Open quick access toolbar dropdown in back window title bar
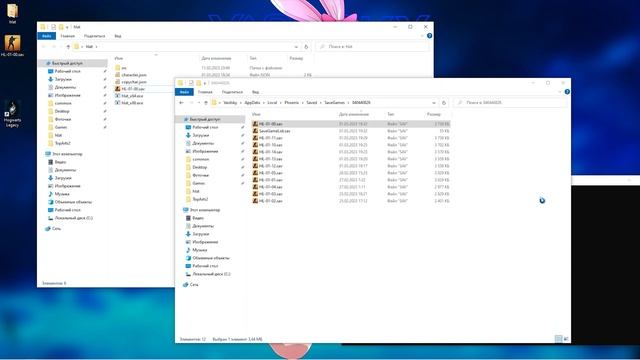Screen dimensions: 640x360 click(x=67, y=27)
